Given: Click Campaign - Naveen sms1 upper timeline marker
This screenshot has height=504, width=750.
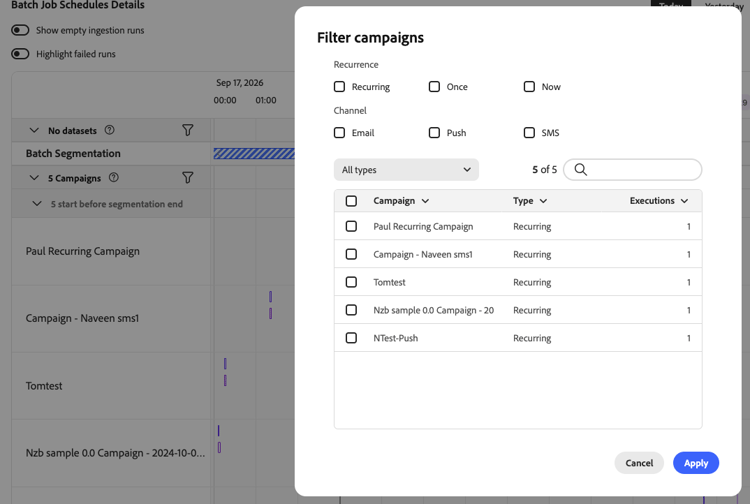Looking at the screenshot, I should [270, 296].
